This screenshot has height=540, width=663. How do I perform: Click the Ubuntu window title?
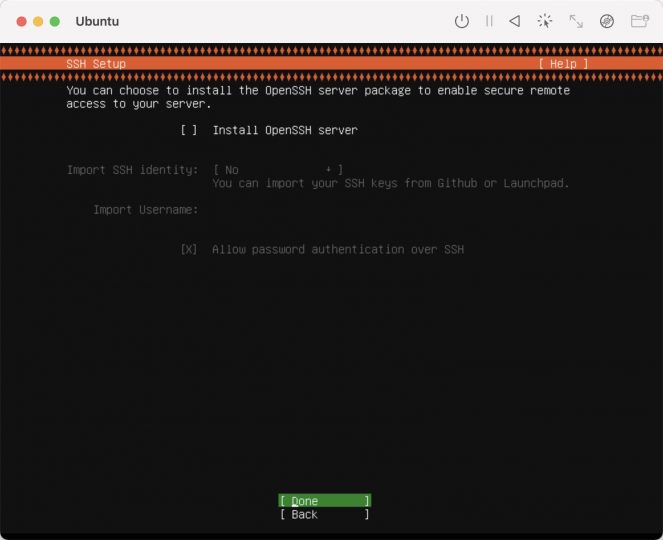tap(97, 21)
